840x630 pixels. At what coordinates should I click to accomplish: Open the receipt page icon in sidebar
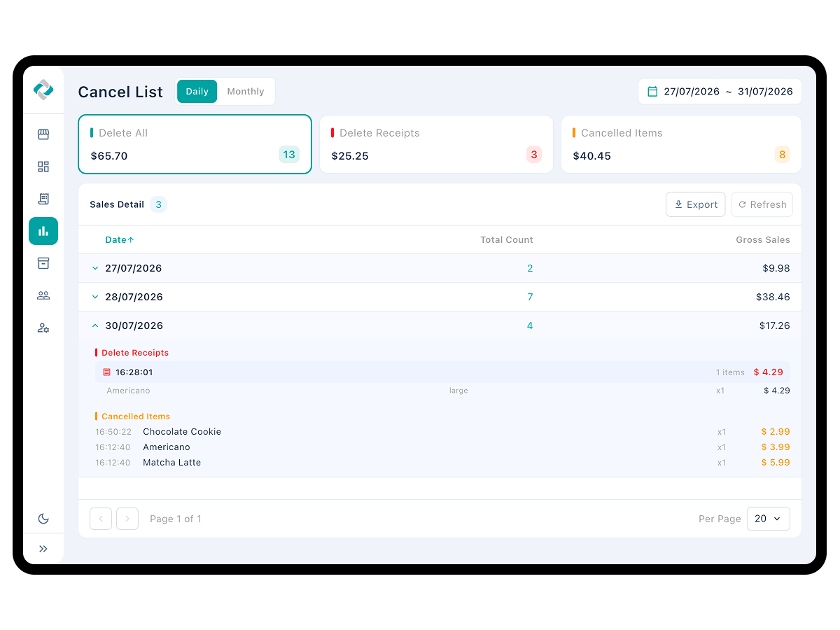43,199
